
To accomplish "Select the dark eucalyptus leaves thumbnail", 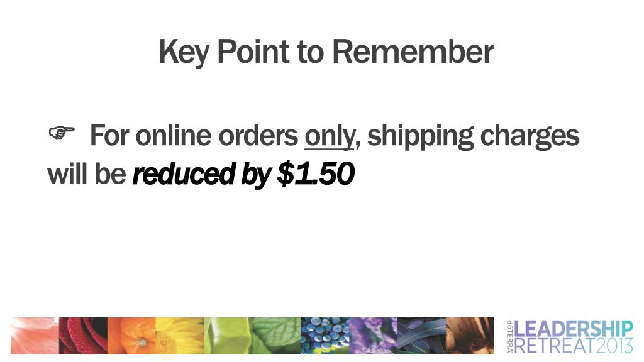I will click(422, 336).
